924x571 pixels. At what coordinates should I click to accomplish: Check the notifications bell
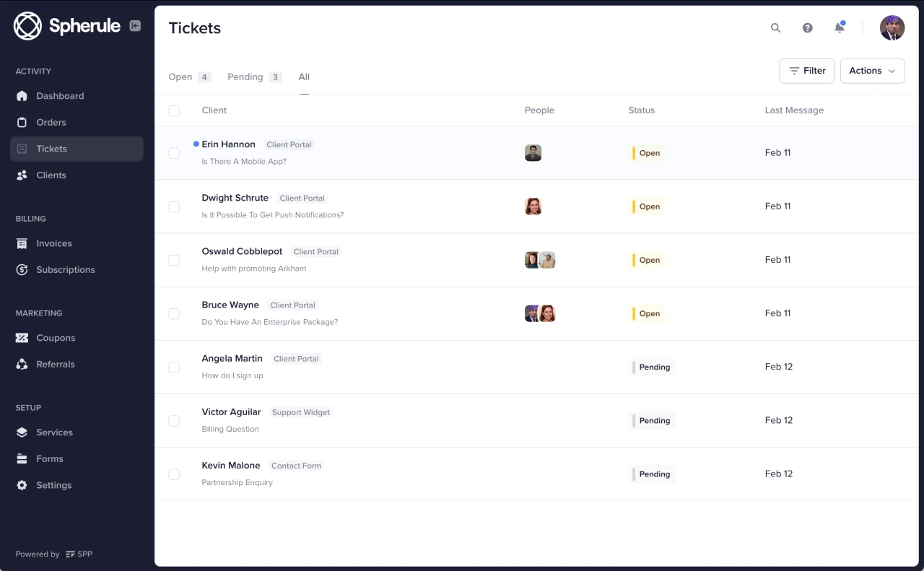pyautogui.click(x=839, y=27)
